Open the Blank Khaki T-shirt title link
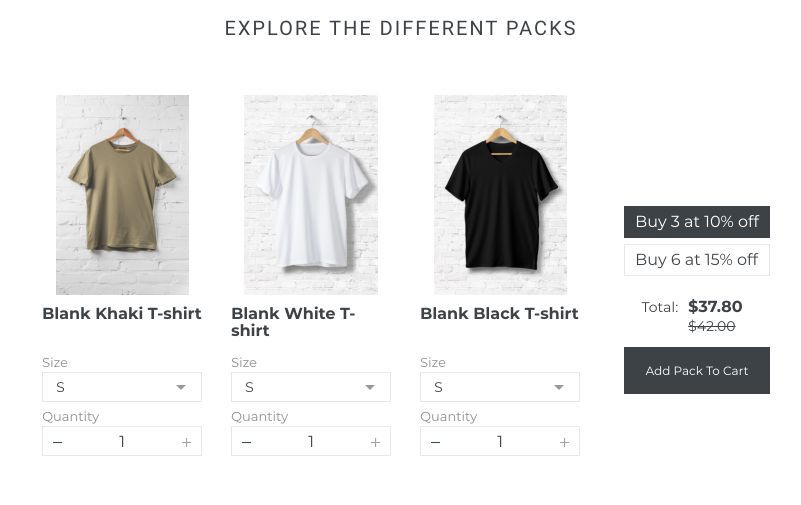 (121, 314)
